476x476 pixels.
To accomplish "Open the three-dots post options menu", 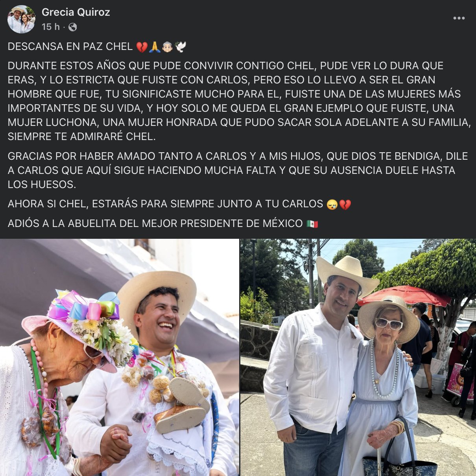I will 459,18.
